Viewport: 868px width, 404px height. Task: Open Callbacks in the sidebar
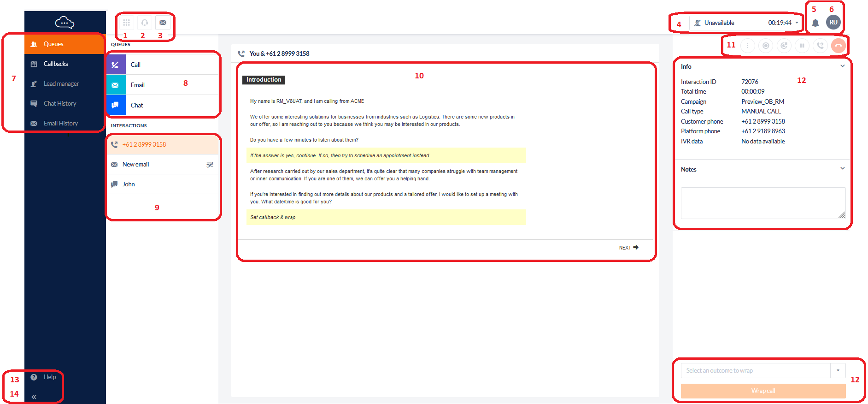[56, 64]
